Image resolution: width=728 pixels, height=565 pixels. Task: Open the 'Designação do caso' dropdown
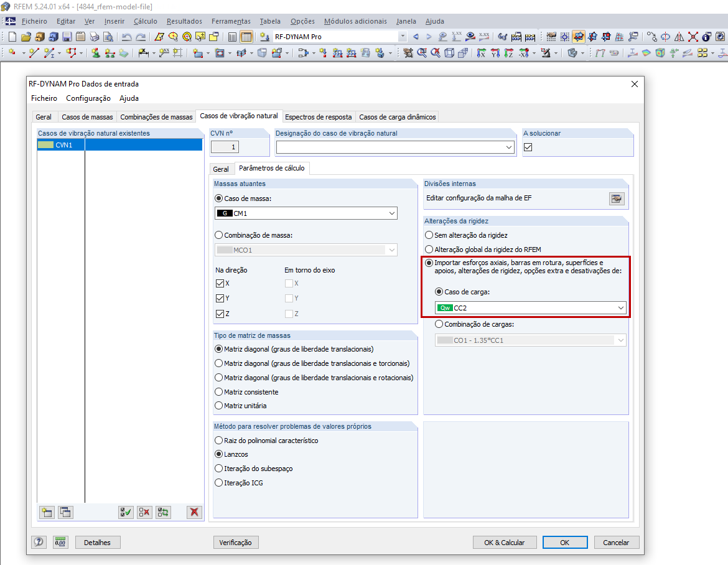(395, 147)
